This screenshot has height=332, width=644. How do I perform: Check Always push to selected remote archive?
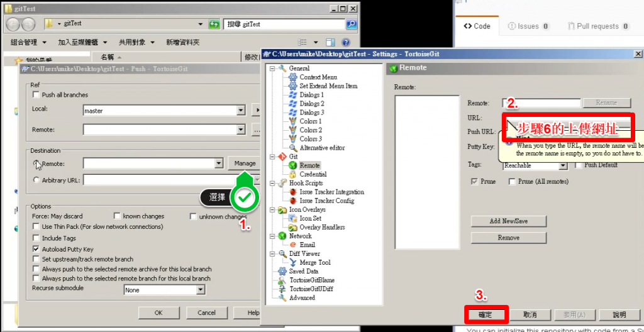coord(36,269)
